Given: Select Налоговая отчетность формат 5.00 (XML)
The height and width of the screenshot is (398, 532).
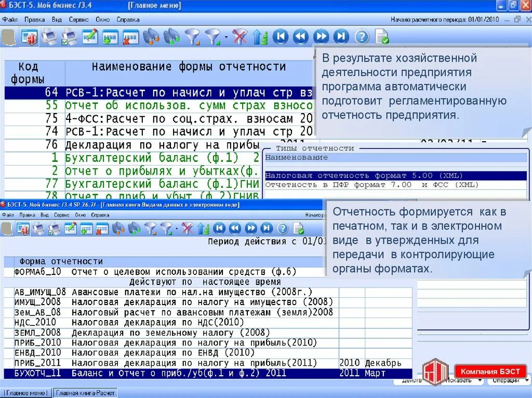Looking at the screenshot, I should point(395,175).
